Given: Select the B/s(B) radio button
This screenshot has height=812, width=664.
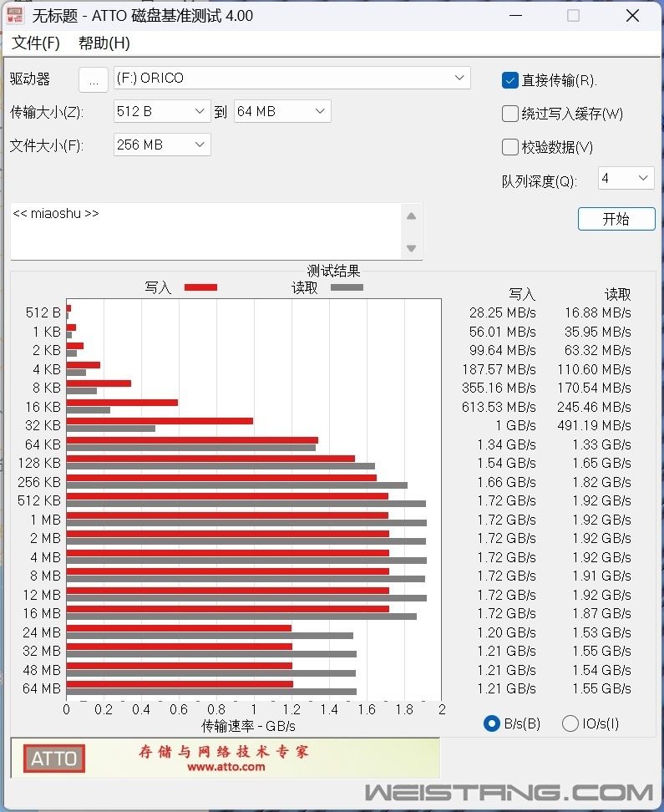Looking at the screenshot, I should (492, 723).
